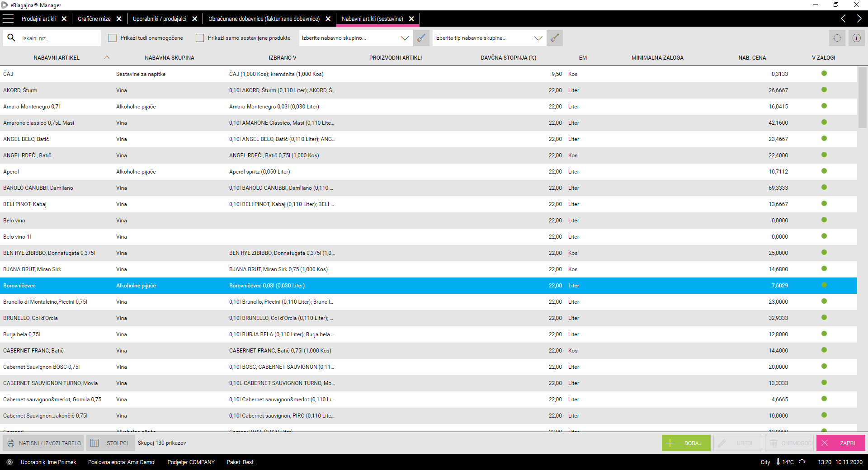Image resolution: width=868 pixels, height=470 pixels.
Task: Open the Izberite tip nabavne skupine dropdown
Action: pos(489,38)
